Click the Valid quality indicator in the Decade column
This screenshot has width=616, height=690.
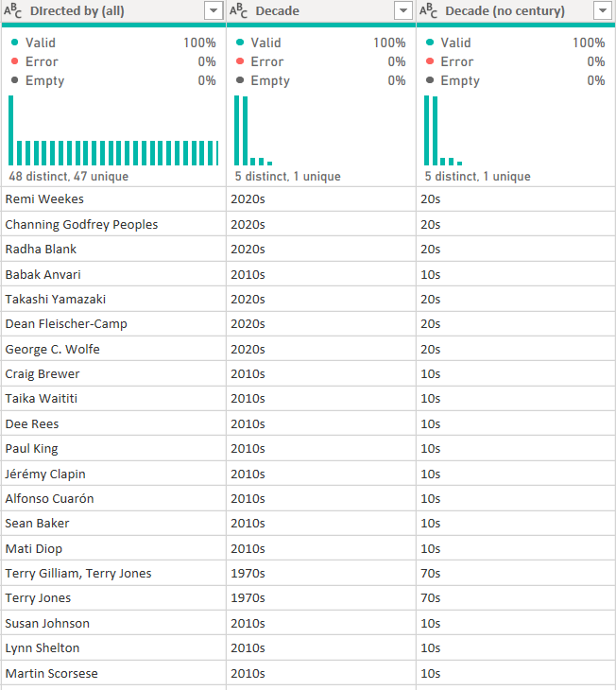click(265, 43)
